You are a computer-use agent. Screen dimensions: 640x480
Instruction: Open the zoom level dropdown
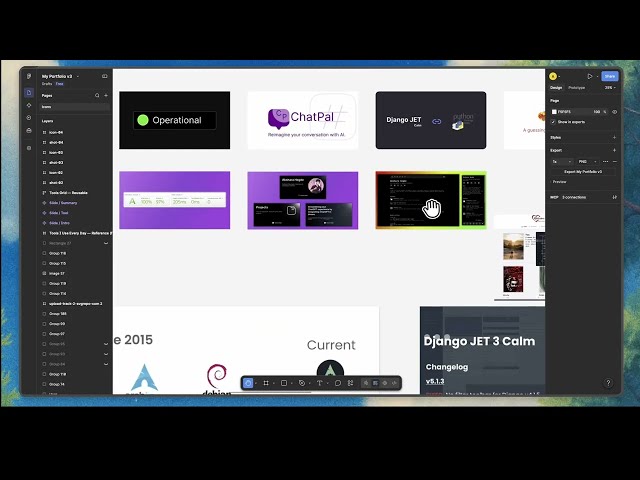610,88
